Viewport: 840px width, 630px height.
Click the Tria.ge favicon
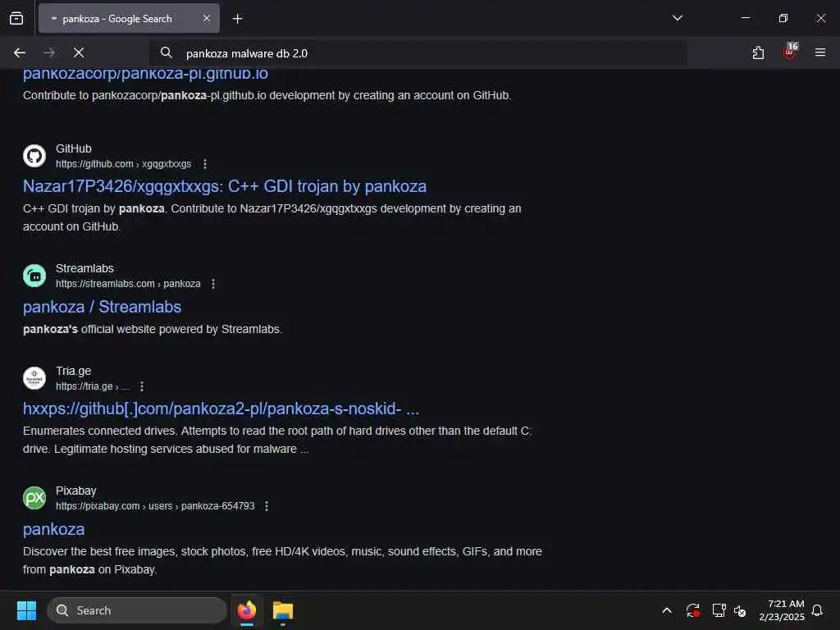34,378
